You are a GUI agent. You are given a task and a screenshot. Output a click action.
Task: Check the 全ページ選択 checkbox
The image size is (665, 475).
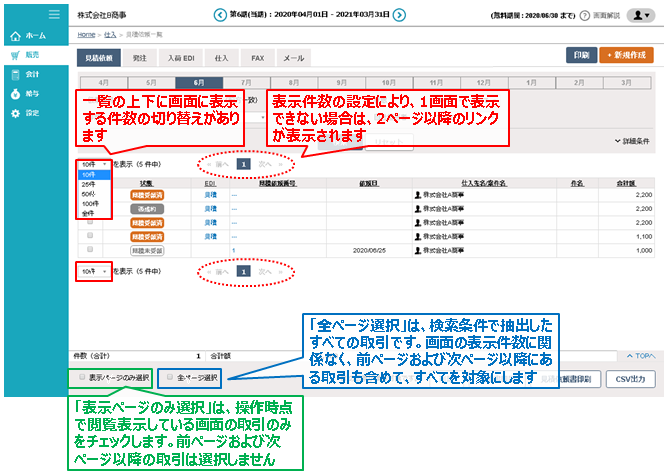[x=169, y=378]
